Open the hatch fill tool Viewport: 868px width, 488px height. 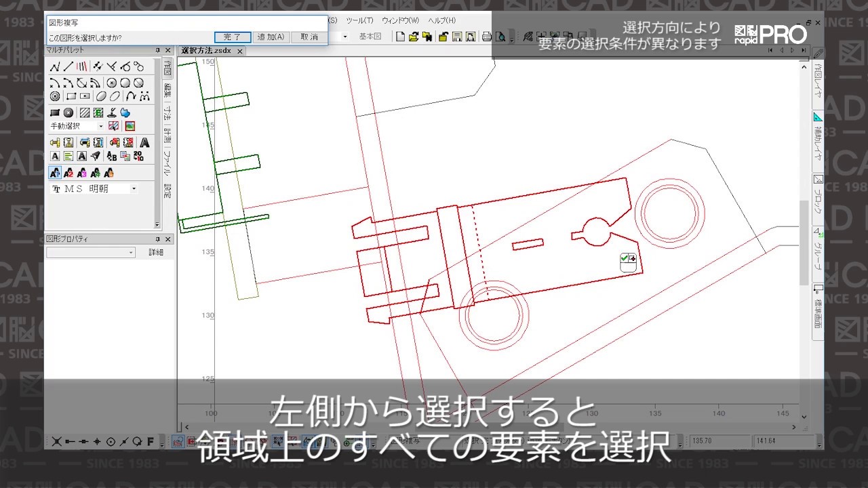click(x=84, y=112)
